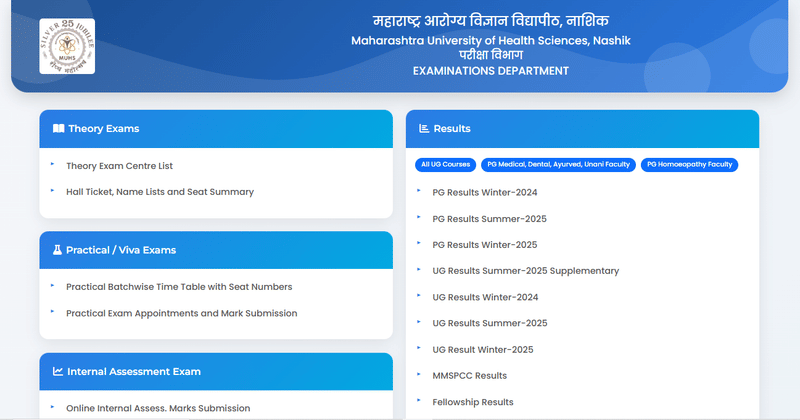The width and height of the screenshot is (800, 420).
Task: View PG Results Summer-2025
Action: pos(489,219)
